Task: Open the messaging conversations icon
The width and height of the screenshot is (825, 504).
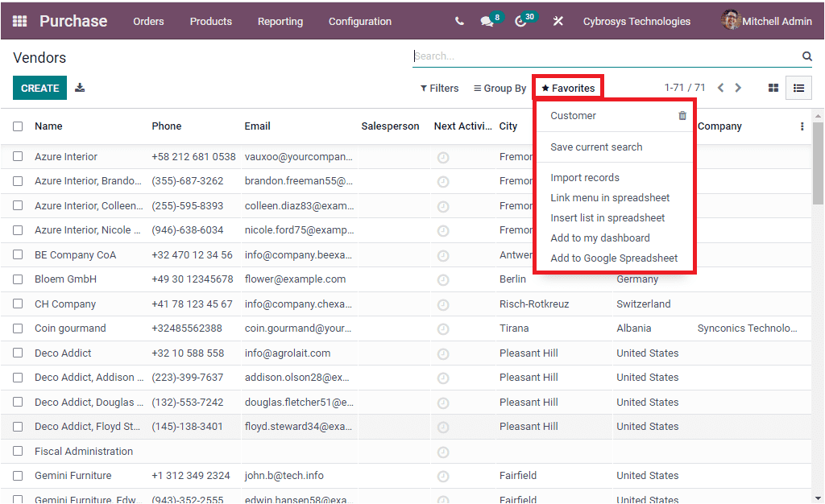Action: [487, 21]
